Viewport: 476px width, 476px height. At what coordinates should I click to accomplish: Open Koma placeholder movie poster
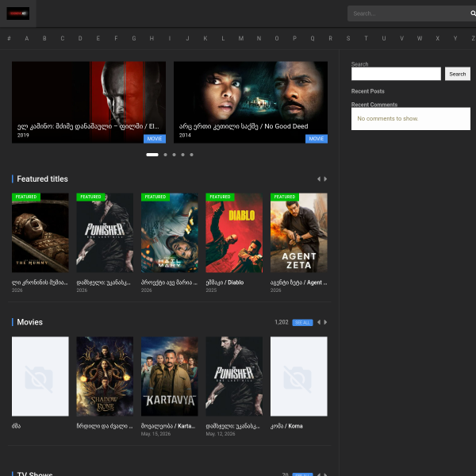coord(299,376)
